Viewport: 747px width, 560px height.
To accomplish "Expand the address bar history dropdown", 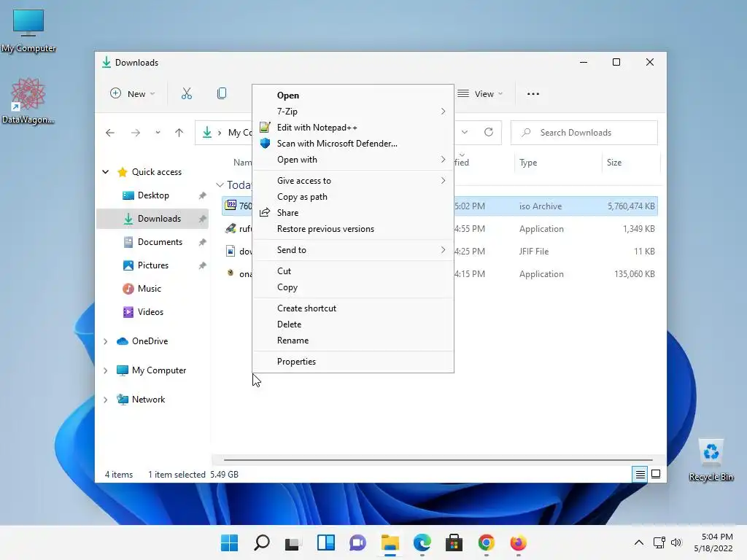I will tap(465, 133).
